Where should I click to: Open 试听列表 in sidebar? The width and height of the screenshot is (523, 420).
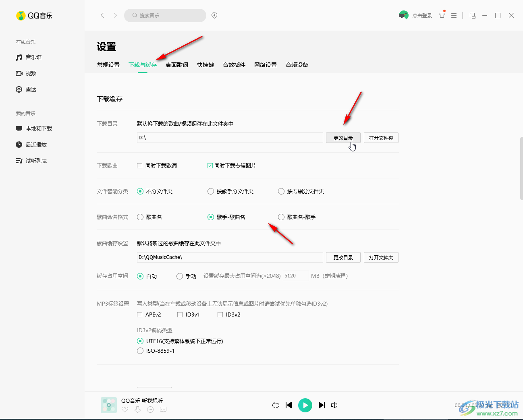[31, 161]
